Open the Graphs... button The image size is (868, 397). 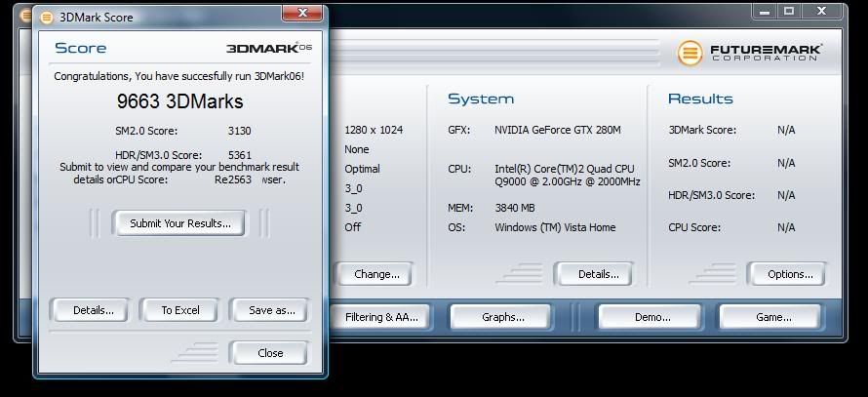502,317
